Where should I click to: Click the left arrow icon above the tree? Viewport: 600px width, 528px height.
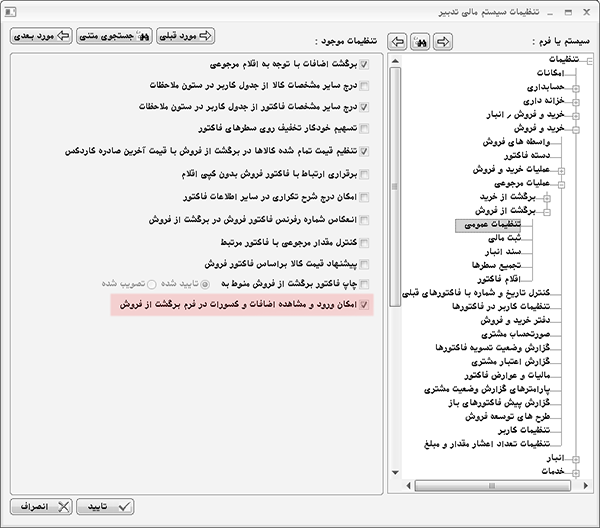tap(396, 42)
